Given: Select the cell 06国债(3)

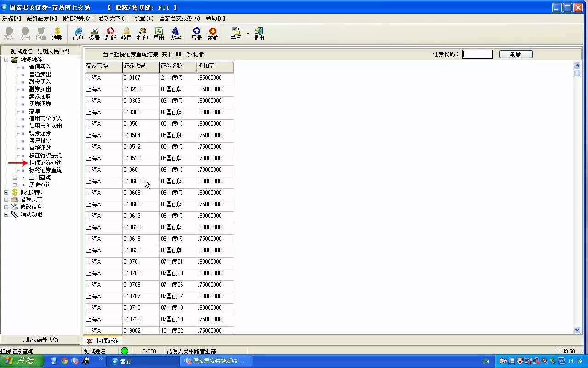Looking at the screenshot, I should pyautogui.click(x=178, y=181).
